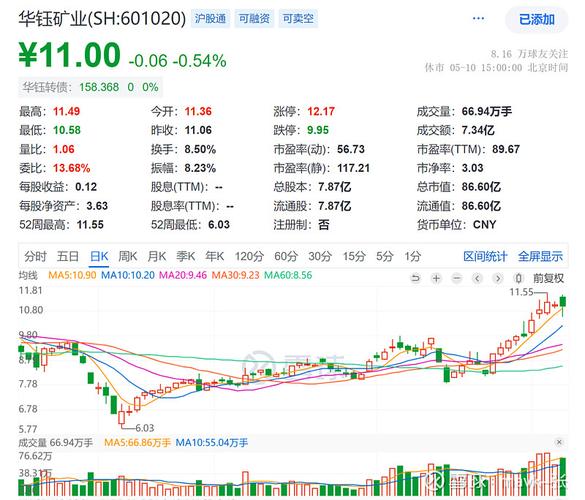Viewport: 585px width, 500px height.
Task: Select the 周K chart tab
Action: point(128,256)
